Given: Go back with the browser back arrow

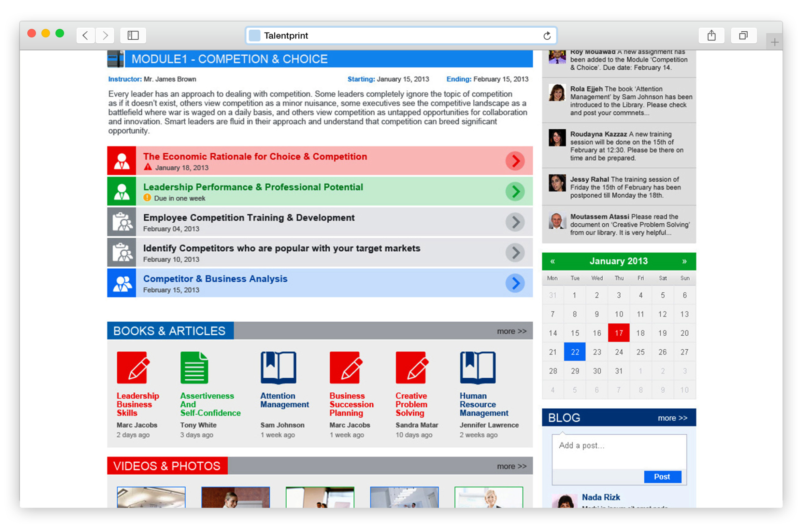Looking at the screenshot, I should point(86,35).
